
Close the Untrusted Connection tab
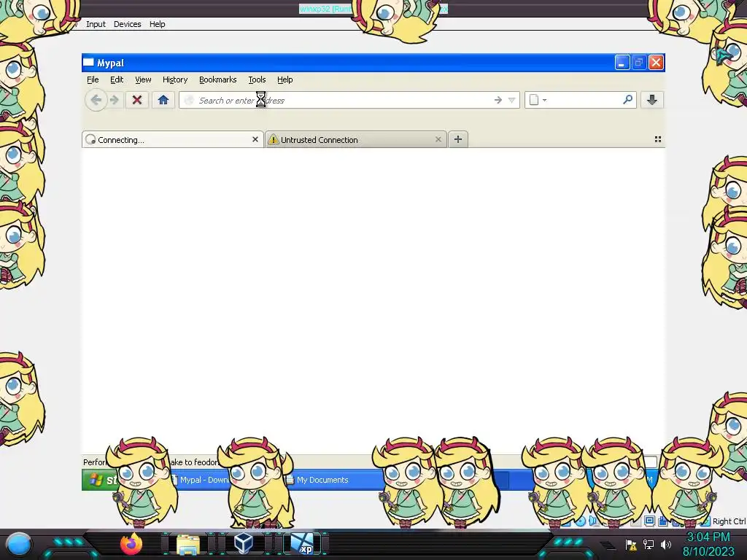438,139
